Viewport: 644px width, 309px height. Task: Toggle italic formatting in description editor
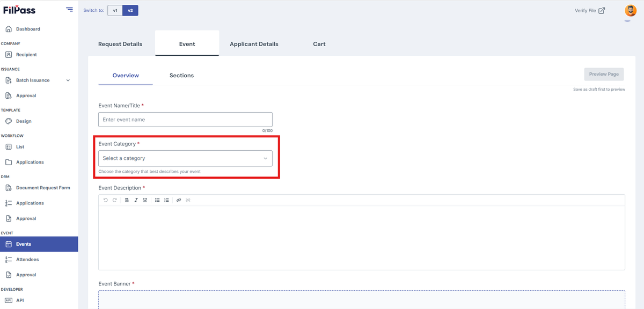click(x=136, y=200)
